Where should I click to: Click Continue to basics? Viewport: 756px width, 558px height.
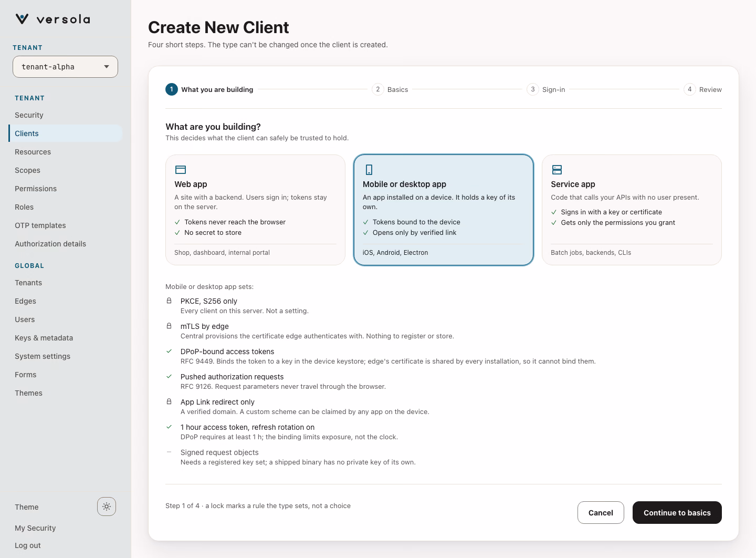677,513
